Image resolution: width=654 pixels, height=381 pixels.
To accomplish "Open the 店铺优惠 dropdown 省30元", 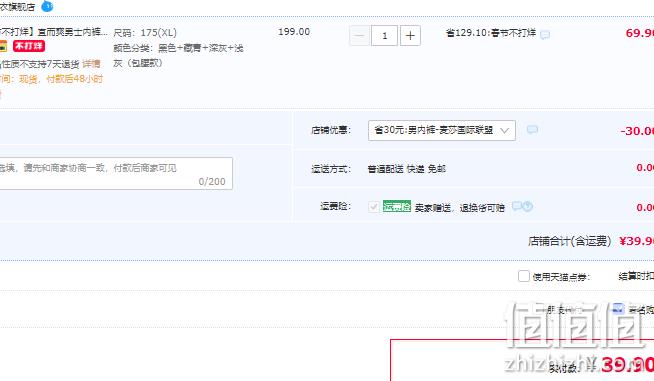I will (x=442, y=130).
